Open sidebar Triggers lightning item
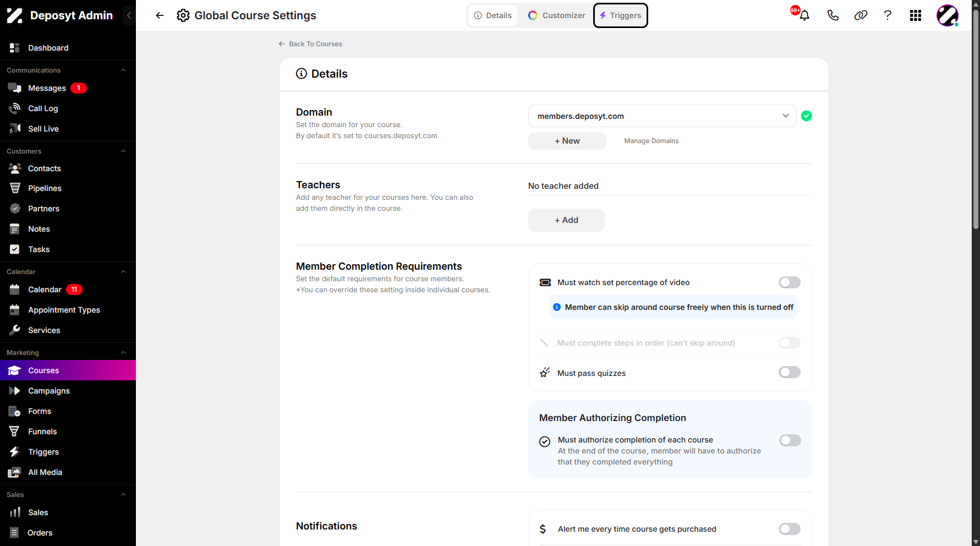Viewport: 980px width, 546px height. [68, 452]
